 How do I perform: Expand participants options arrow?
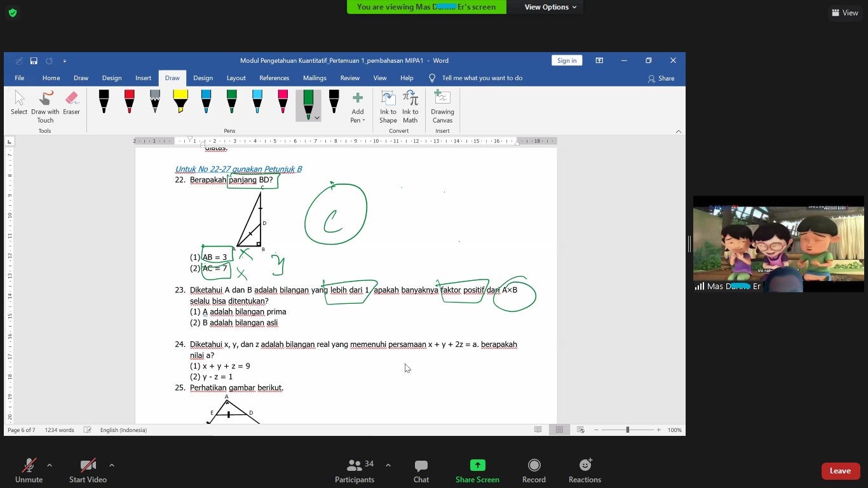pyautogui.click(x=388, y=465)
